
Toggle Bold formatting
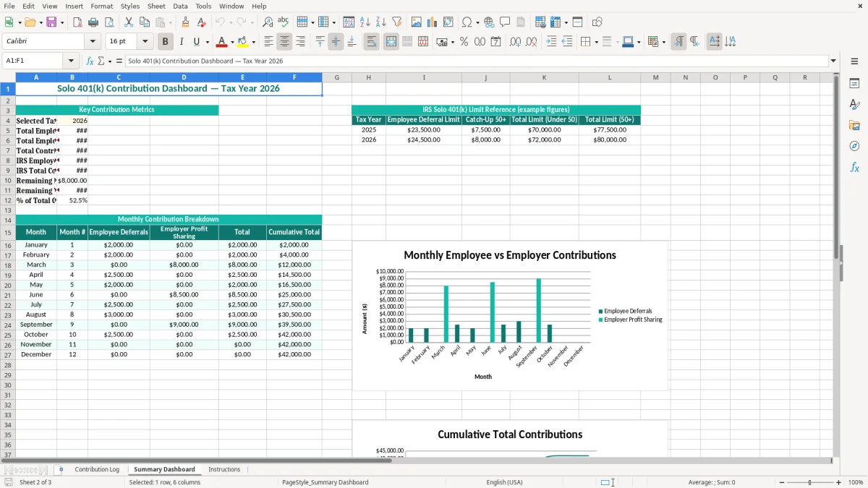166,42
